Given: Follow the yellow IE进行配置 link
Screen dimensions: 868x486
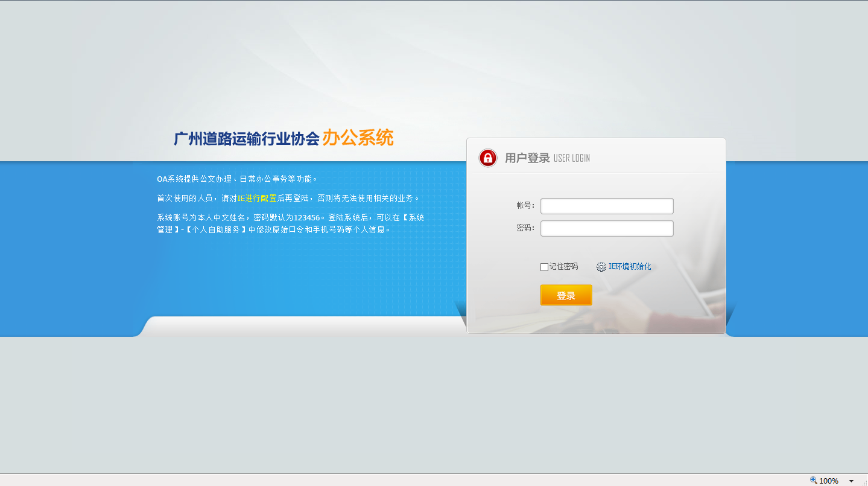Looking at the screenshot, I should click(256, 198).
